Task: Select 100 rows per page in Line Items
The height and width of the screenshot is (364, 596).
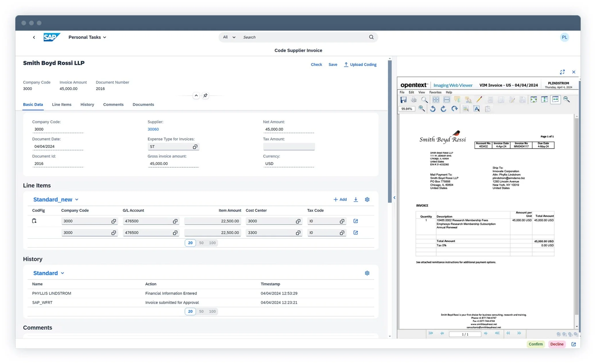Action: (x=212, y=243)
